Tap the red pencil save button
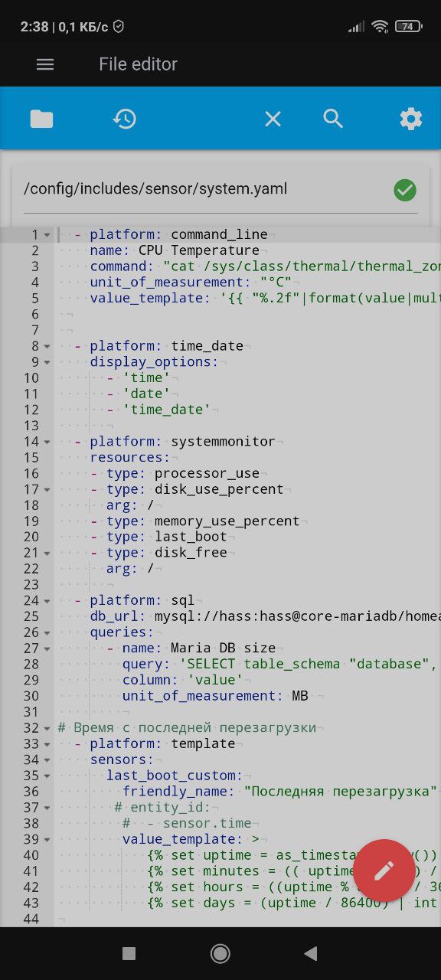 (384, 870)
